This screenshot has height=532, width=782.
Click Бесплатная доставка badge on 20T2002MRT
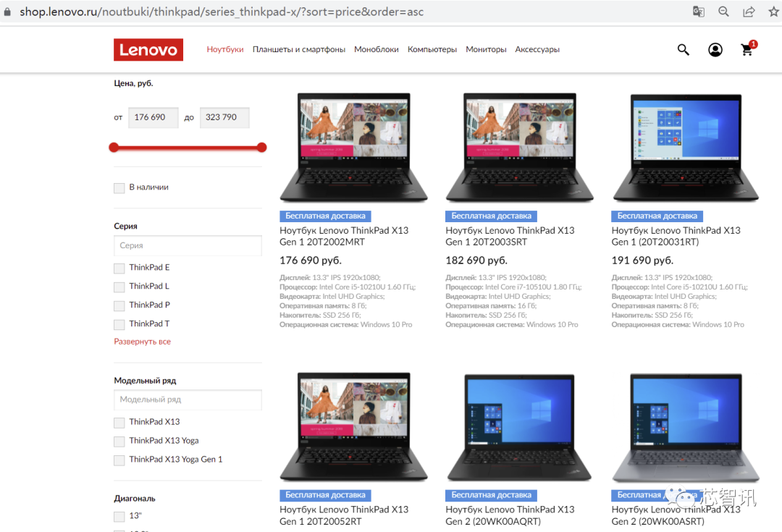(325, 216)
